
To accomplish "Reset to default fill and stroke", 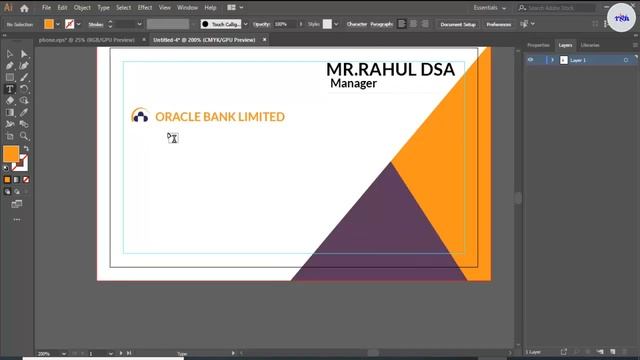I will 6,168.
